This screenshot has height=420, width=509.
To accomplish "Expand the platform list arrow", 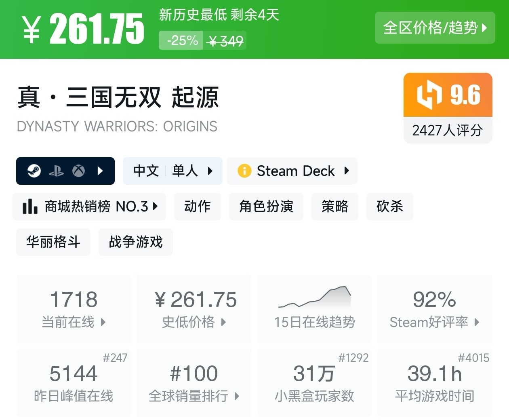I will pos(101,171).
